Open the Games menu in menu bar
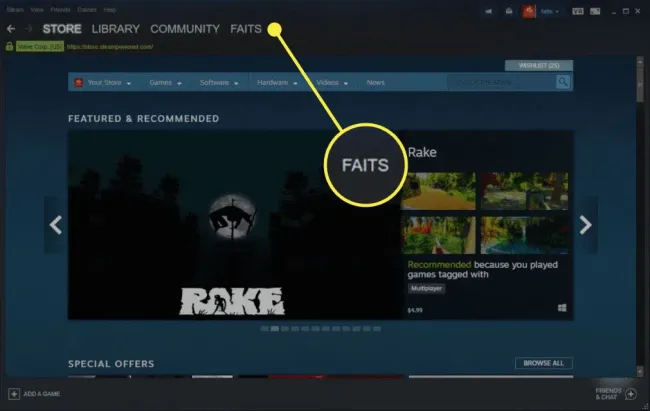Image resolution: width=650 pixels, height=411 pixels. point(87,10)
